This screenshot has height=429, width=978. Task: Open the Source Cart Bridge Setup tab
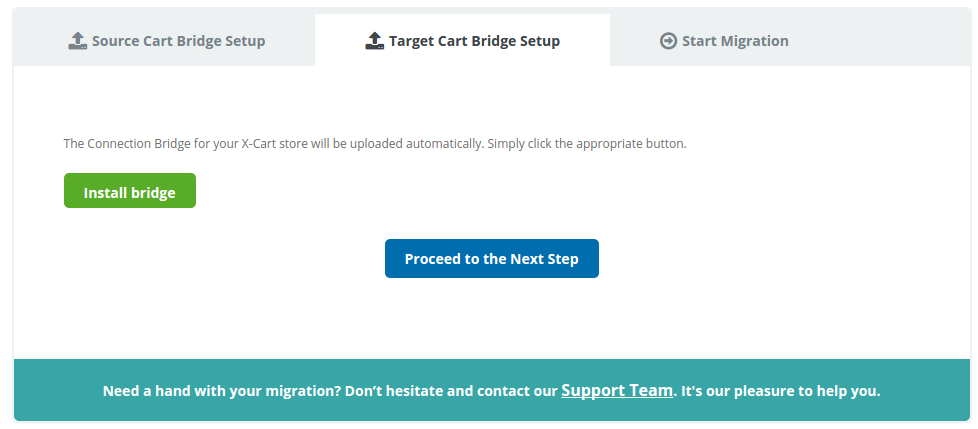point(166,41)
